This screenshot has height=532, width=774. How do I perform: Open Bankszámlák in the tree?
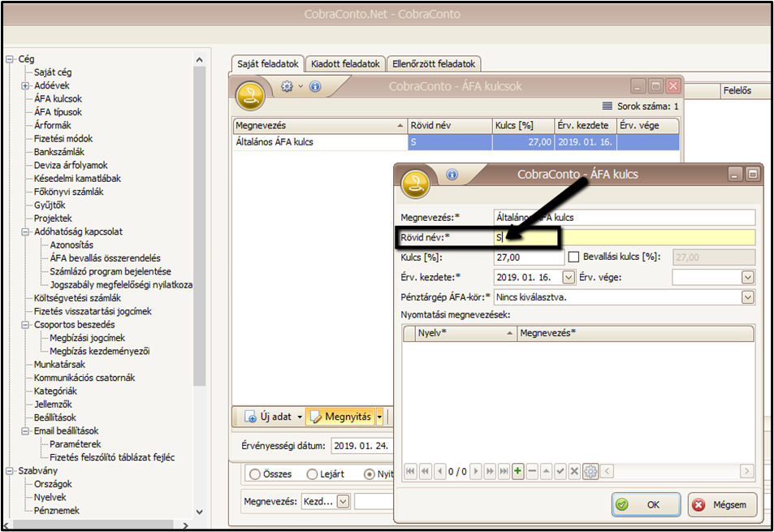[58, 152]
